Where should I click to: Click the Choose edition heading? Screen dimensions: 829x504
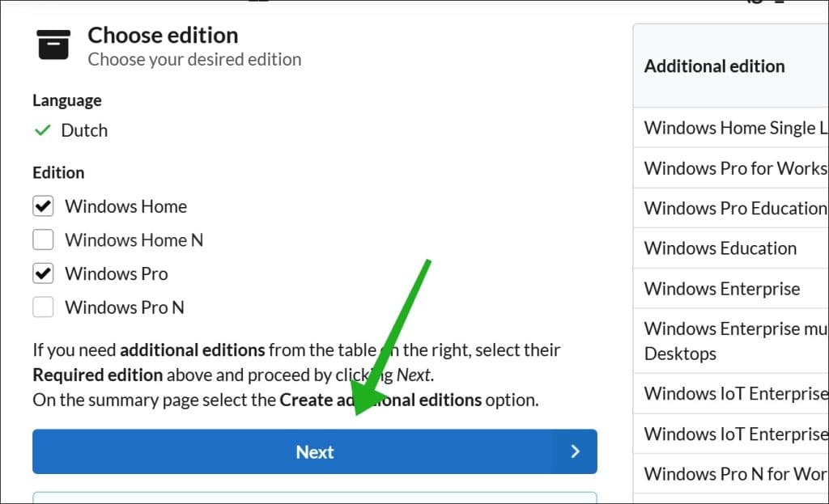(x=163, y=36)
